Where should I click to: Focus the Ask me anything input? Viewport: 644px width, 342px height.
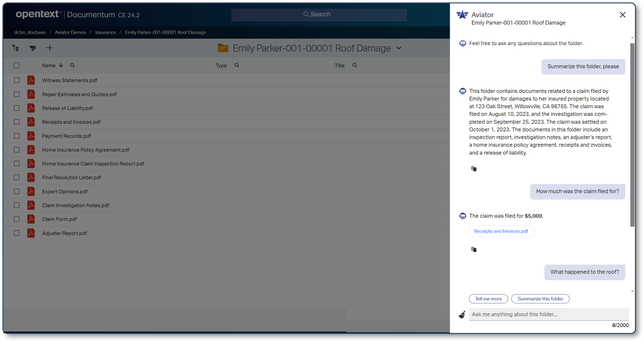pos(548,314)
